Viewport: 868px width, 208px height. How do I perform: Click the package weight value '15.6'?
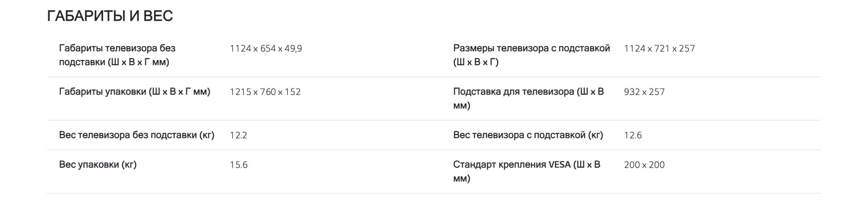coord(238,165)
